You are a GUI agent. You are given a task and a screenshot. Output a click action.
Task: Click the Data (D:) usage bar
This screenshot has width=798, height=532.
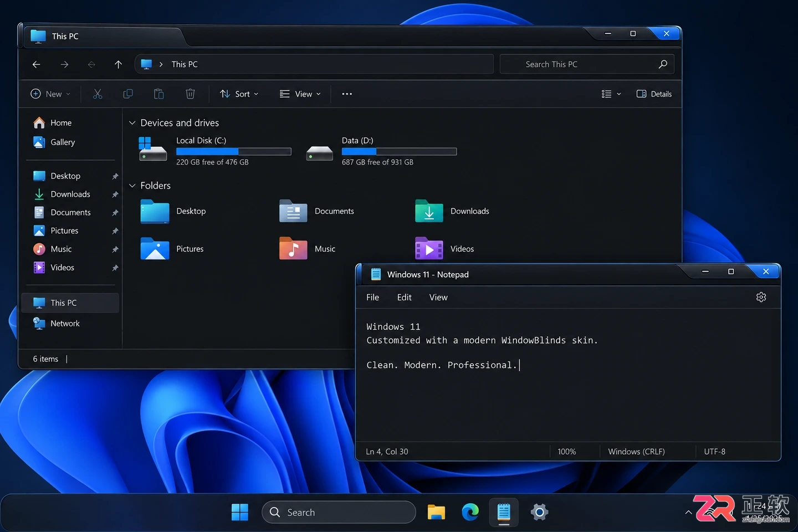point(399,152)
